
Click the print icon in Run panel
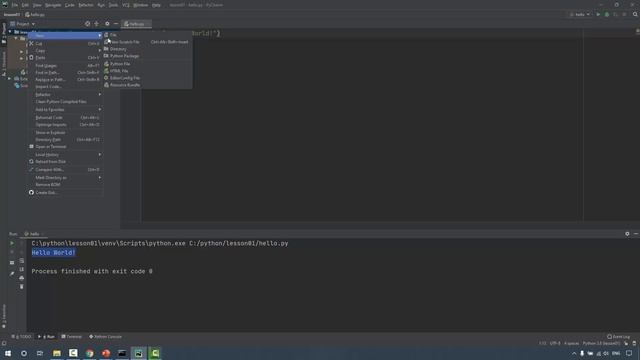(x=22, y=278)
